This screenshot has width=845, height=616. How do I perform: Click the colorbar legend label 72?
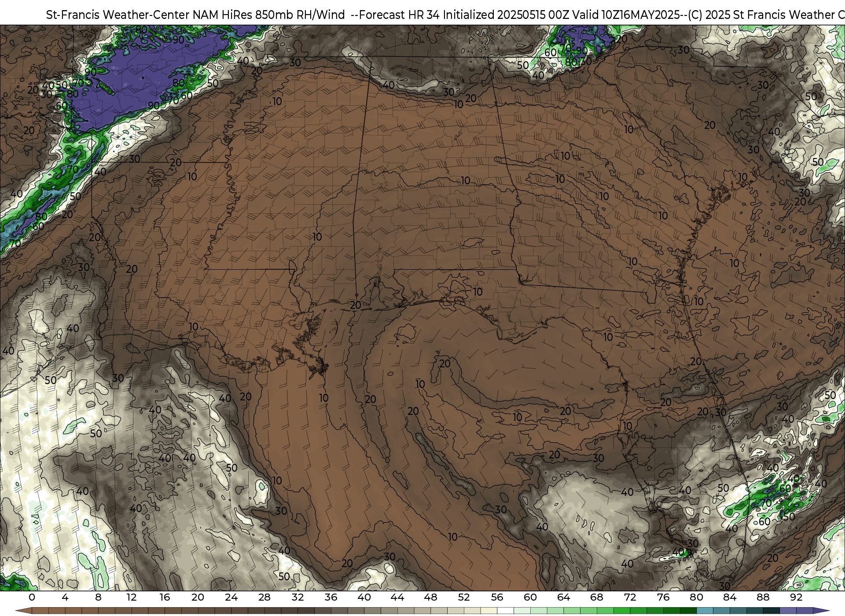pyautogui.click(x=630, y=598)
